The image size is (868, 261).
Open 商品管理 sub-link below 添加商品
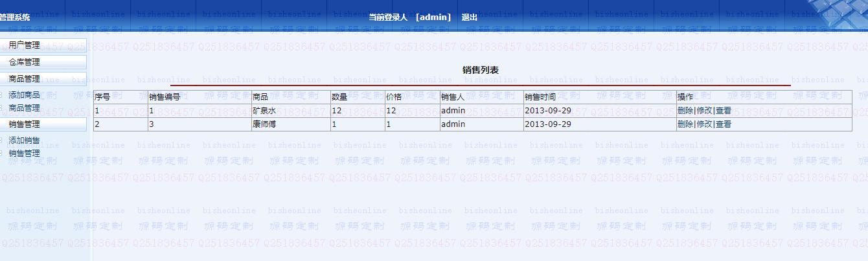coord(24,108)
